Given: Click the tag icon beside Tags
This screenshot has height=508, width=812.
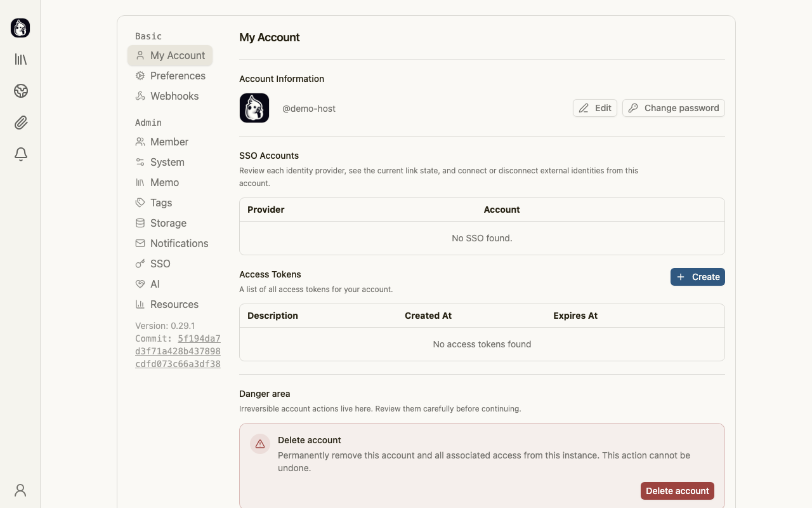Looking at the screenshot, I should [x=140, y=203].
